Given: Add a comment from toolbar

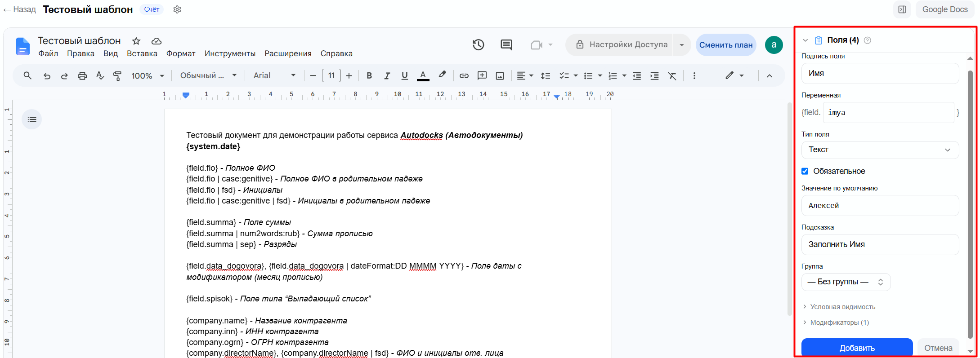Looking at the screenshot, I should pos(482,75).
